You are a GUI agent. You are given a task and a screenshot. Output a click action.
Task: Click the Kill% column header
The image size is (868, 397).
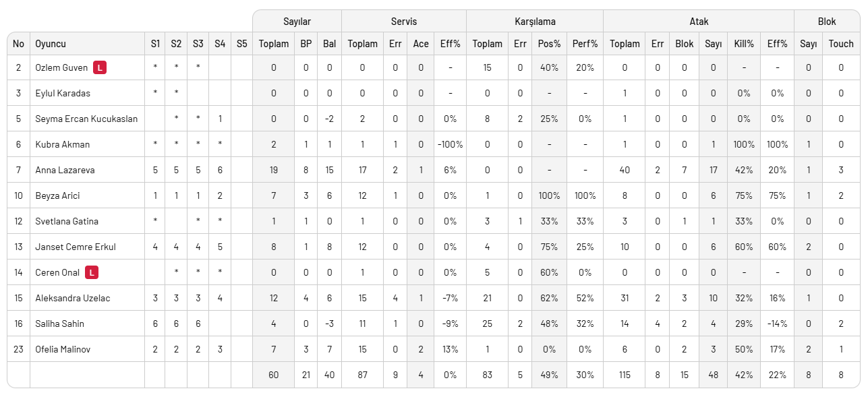(743, 44)
